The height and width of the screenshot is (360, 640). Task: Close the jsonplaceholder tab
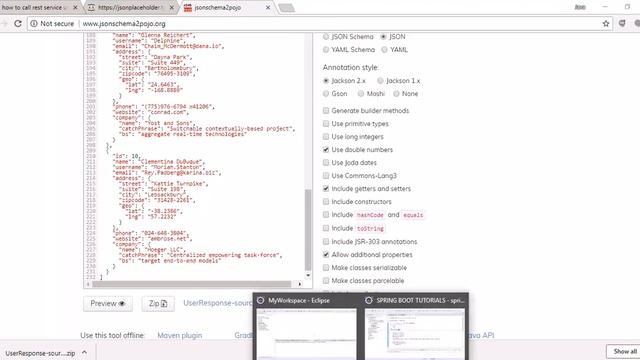(171, 7)
